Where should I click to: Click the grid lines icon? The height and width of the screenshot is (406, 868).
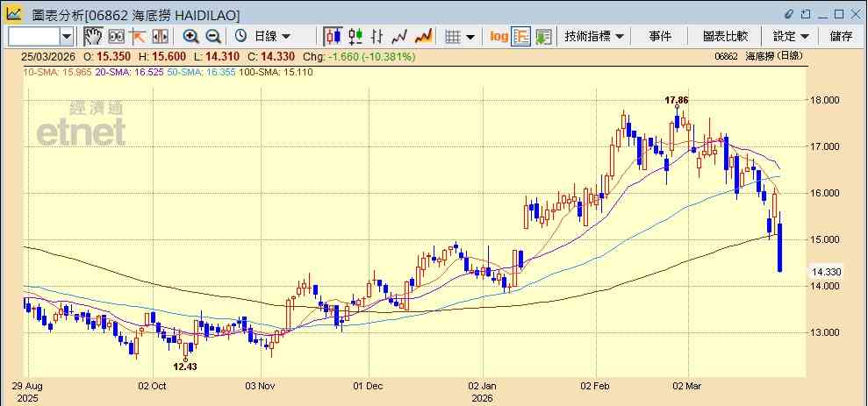454,37
